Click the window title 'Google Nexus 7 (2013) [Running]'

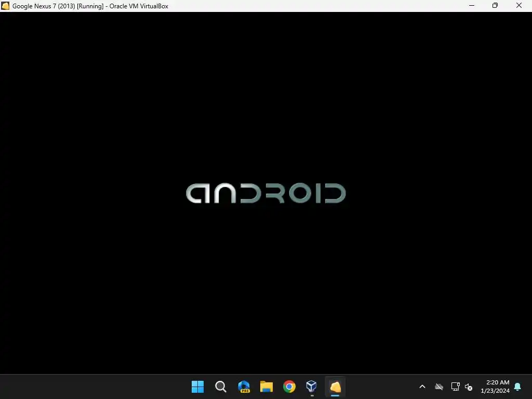pyautogui.click(x=58, y=6)
